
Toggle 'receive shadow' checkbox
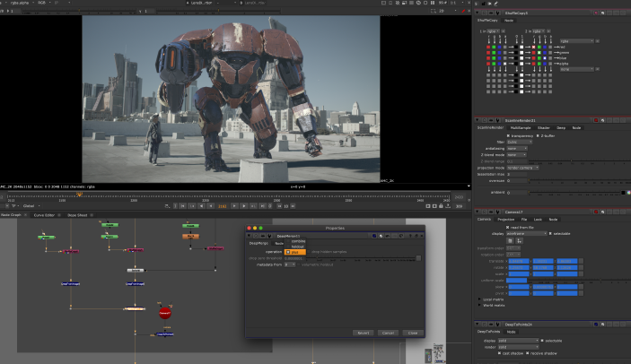(527, 353)
